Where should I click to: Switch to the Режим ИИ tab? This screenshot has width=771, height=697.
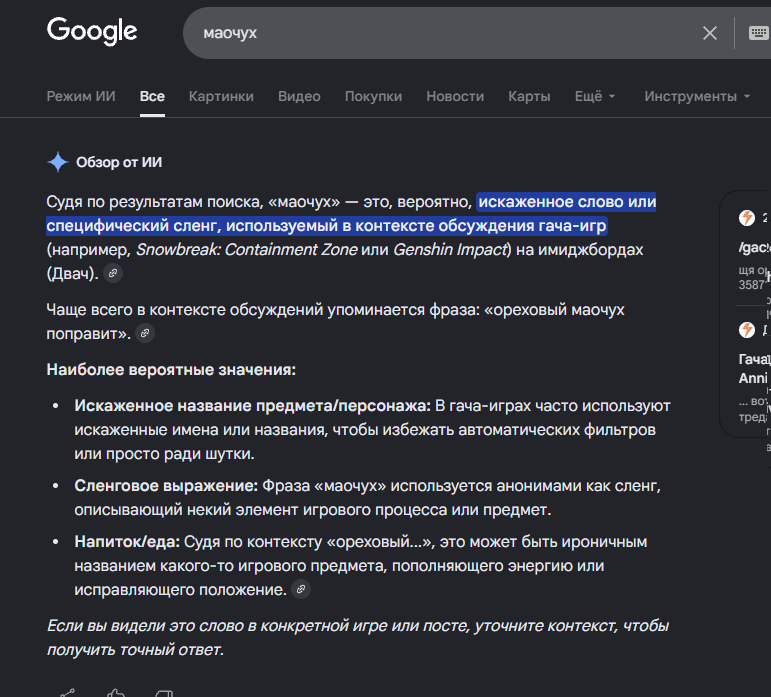(81, 96)
